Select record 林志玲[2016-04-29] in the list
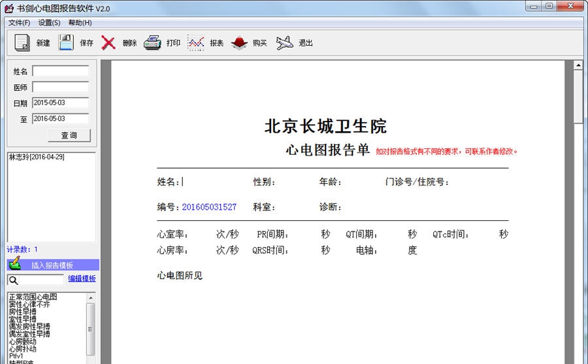The width and height of the screenshot is (588, 364). (37, 157)
